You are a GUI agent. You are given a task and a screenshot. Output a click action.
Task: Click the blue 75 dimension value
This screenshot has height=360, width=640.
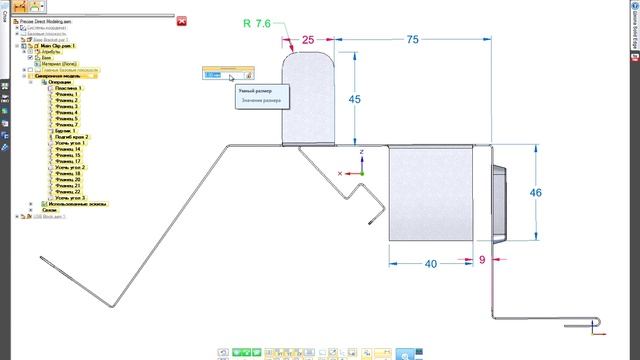[x=412, y=40]
